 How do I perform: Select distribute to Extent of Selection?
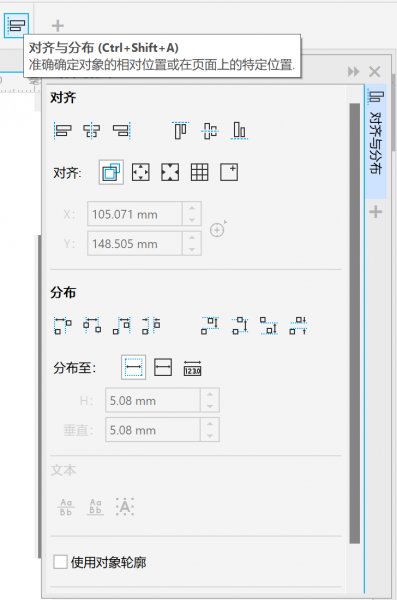pyautogui.click(x=133, y=367)
